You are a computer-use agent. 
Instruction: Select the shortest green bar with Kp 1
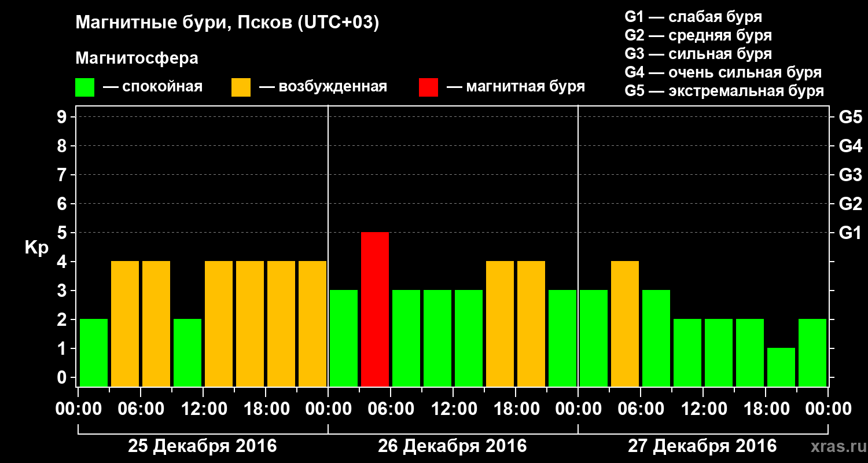click(x=781, y=367)
